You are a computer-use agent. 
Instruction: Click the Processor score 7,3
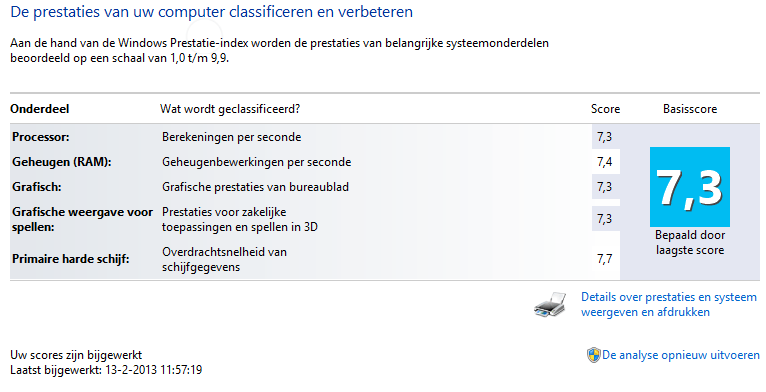pyautogui.click(x=604, y=137)
